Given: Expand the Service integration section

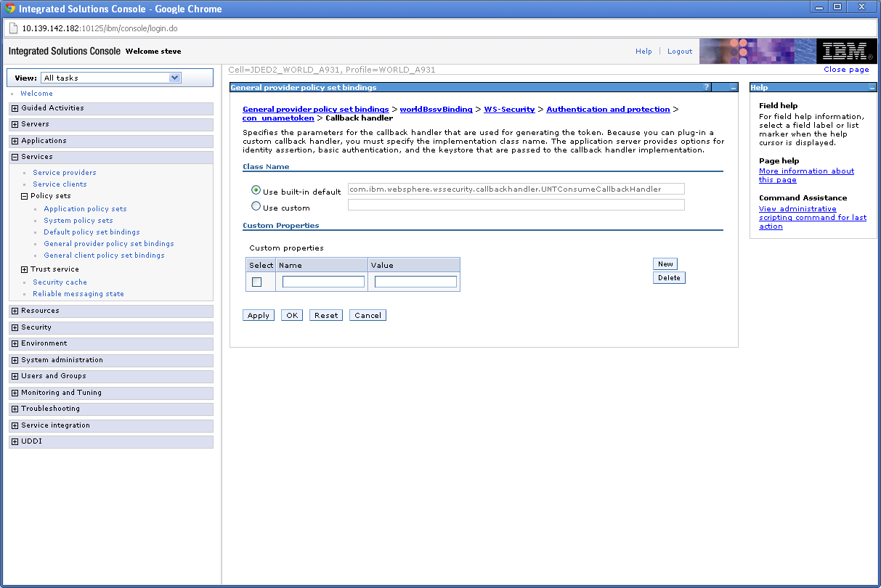Looking at the screenshot, I should pyautogui.click(x=15, y=425).
